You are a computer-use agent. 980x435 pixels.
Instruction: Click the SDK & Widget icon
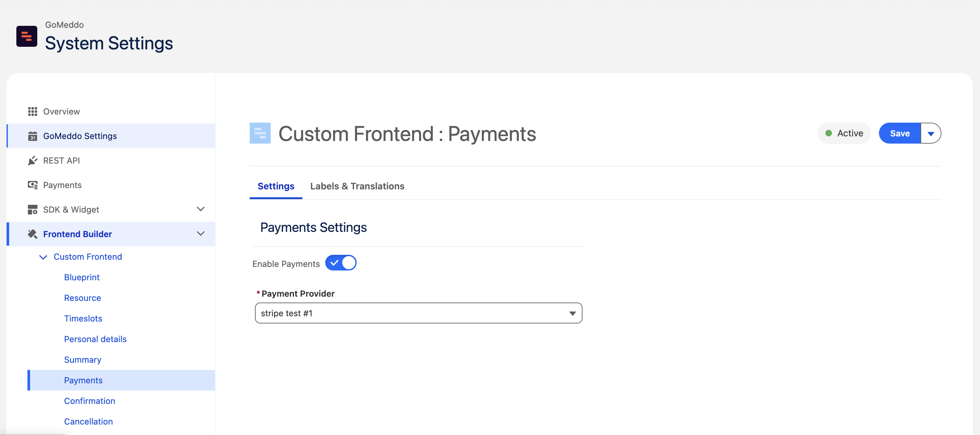pos(33,210)
